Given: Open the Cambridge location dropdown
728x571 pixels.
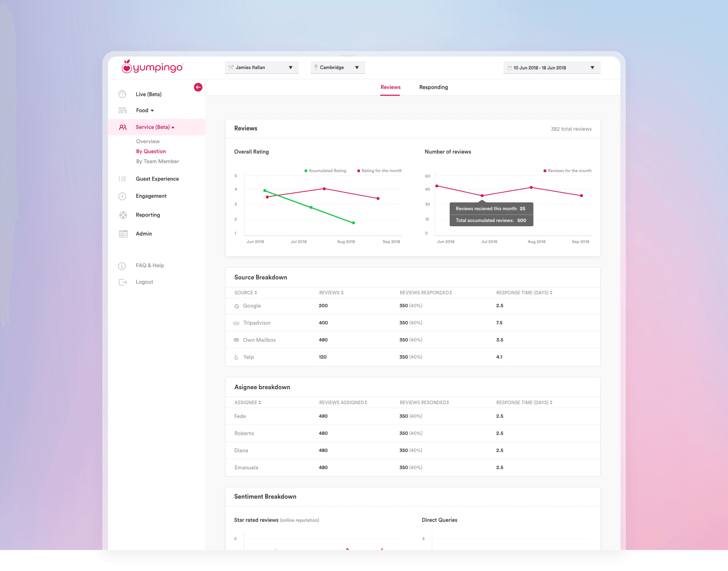Looking at the screenshot, I should (338, 68).
